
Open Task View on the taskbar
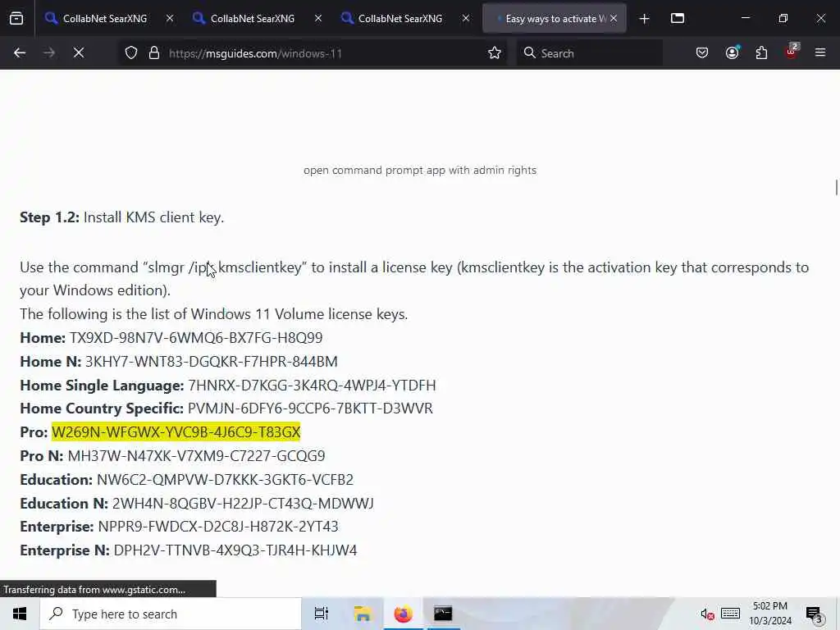322,614
